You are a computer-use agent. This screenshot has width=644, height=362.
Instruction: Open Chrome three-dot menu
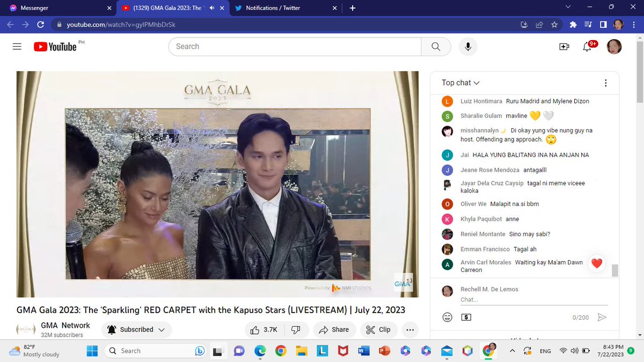click(634, 25)
